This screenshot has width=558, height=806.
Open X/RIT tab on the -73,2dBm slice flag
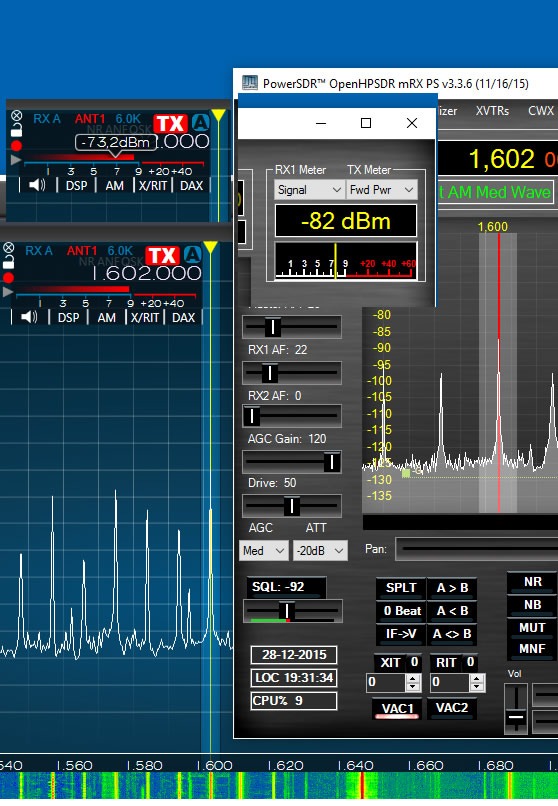pos(153,186)
